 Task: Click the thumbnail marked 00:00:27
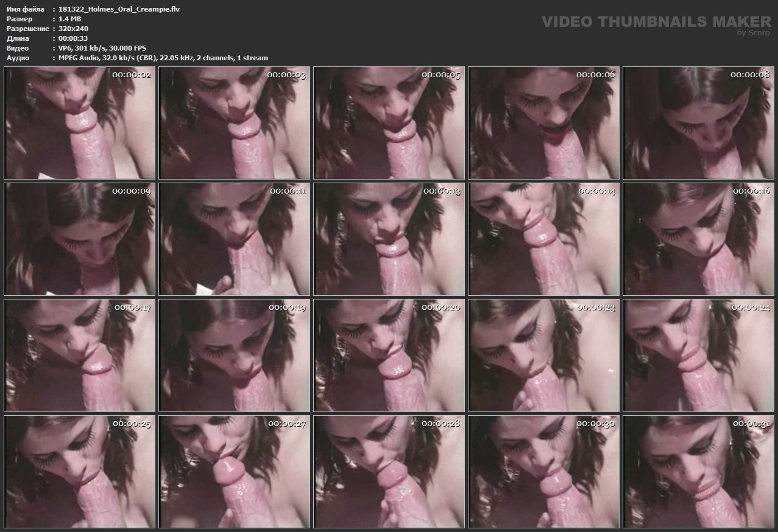pos(234,471)
